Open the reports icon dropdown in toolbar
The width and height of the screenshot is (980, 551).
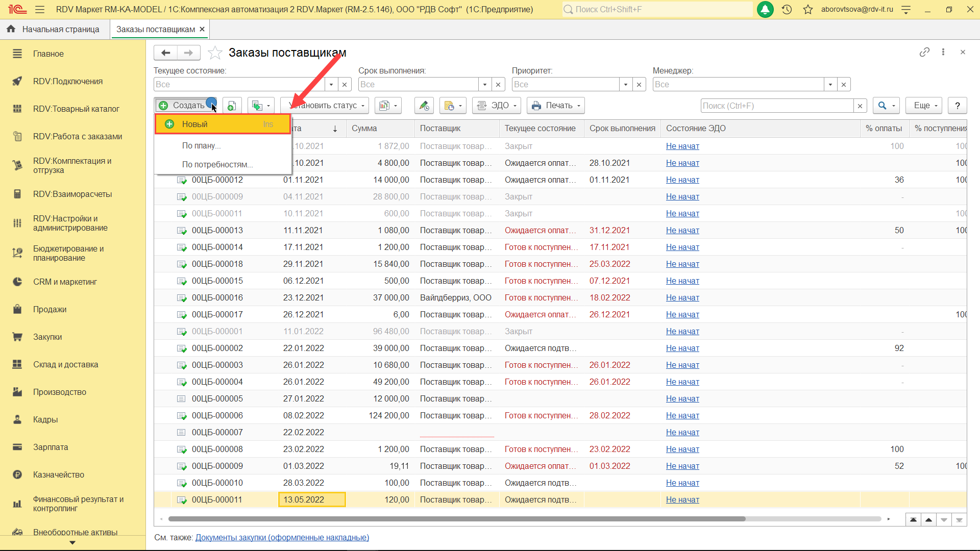coord(388,106)
